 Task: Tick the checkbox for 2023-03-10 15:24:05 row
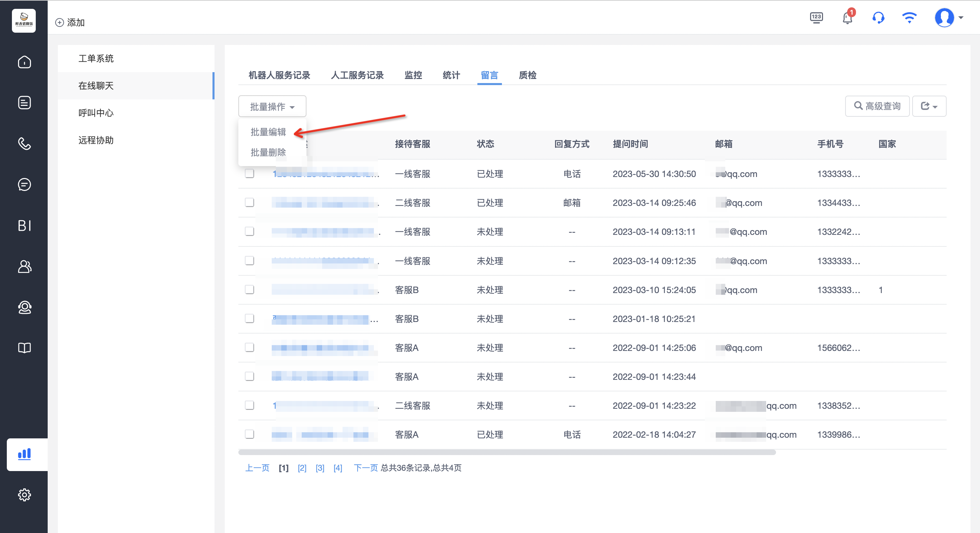point(250,290)
